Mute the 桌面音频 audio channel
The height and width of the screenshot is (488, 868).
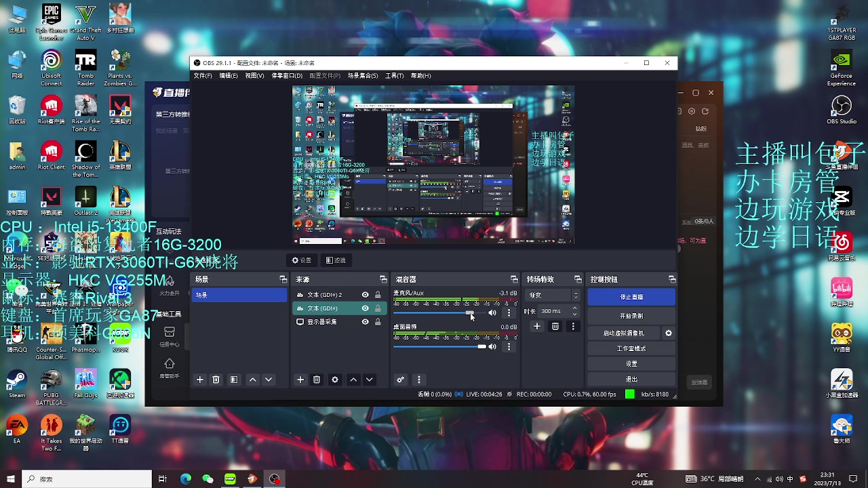492,347
